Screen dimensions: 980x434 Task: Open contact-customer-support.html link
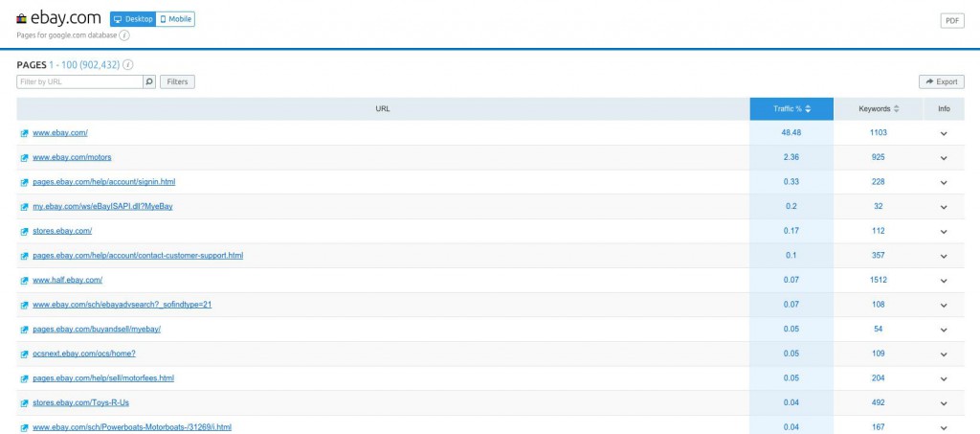tap(138, 255)
